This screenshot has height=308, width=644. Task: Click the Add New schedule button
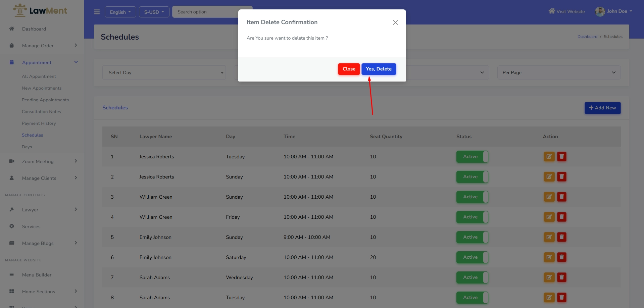602,108
